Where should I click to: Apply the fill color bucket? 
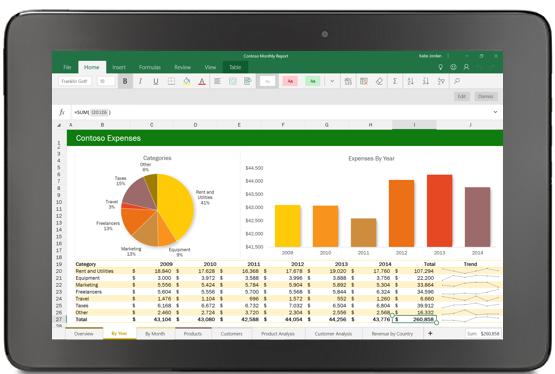[187, 81]
